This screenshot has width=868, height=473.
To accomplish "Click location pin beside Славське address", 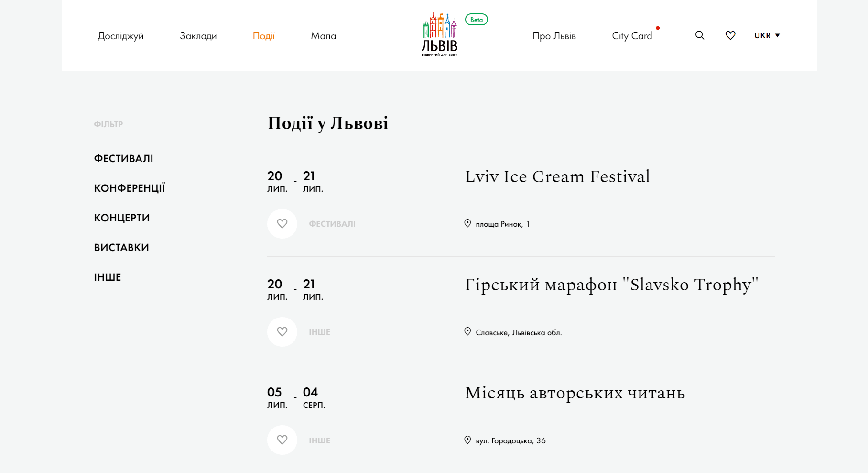I will (467, 331).
